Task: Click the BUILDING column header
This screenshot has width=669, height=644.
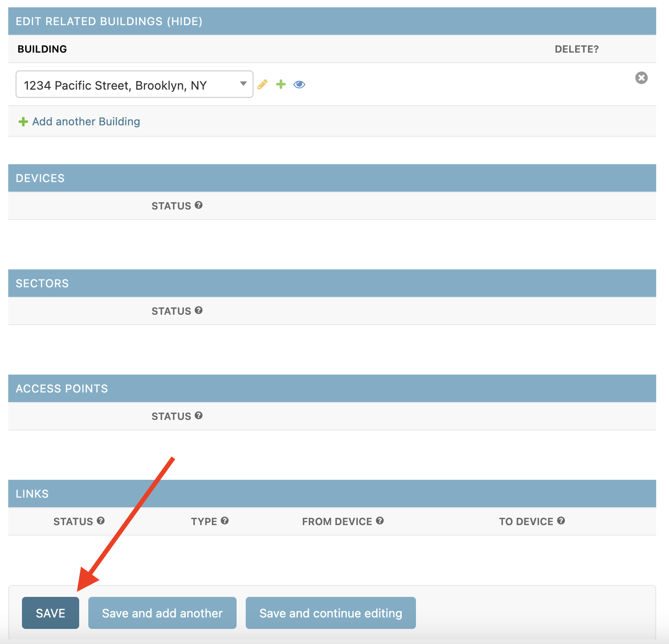Action: point(42,49)
